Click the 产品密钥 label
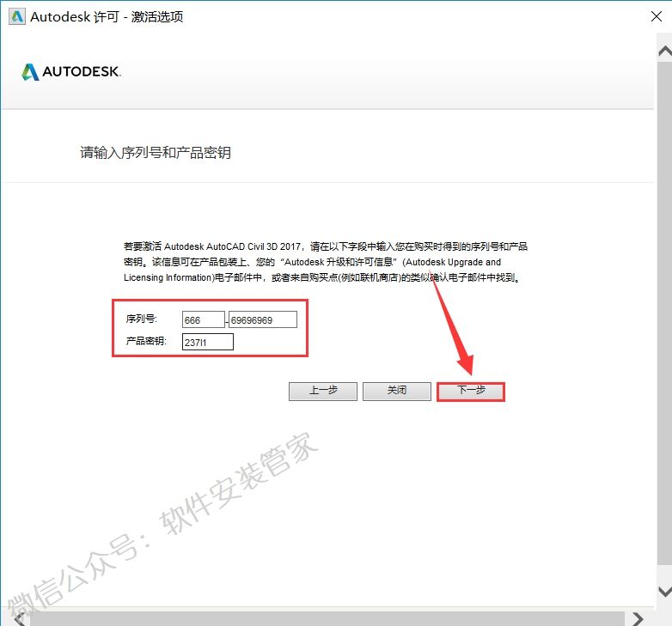Image resolution: width=672 pixels, height=626 pixels. (146, 342)
